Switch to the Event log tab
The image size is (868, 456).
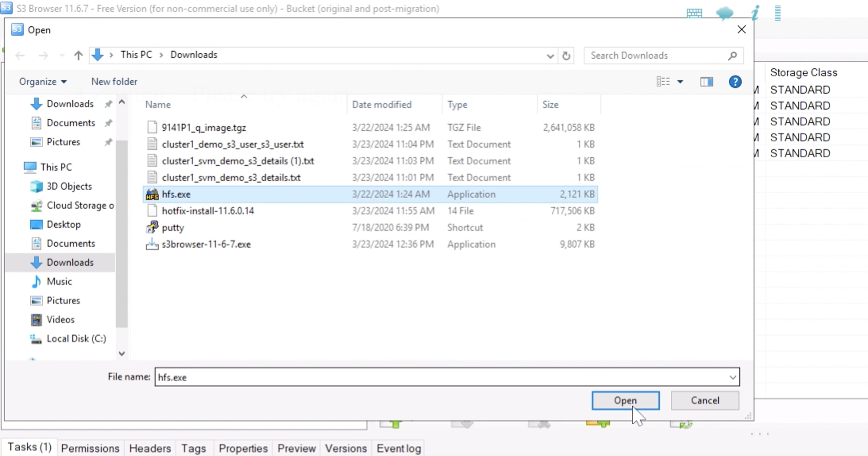[399, 448]
